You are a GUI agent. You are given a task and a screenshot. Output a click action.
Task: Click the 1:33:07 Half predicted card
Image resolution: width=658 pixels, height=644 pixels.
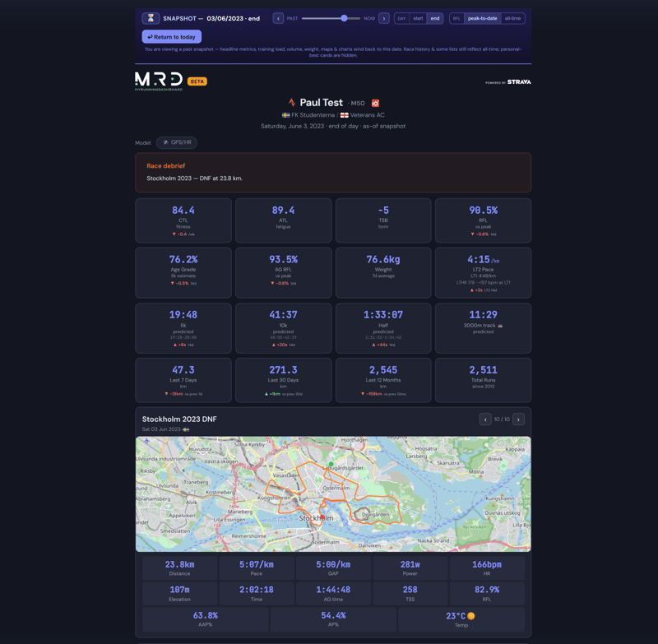[383, 328]
